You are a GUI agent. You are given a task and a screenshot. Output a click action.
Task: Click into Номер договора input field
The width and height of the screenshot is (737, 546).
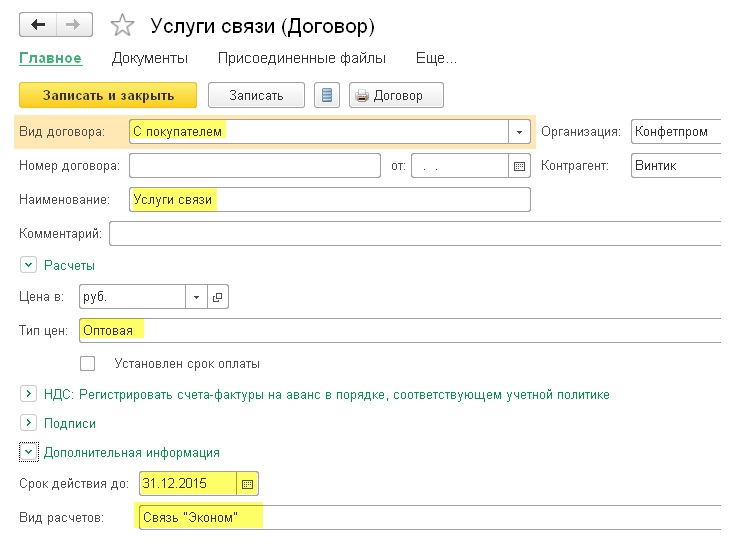click(x=255, y=166)
